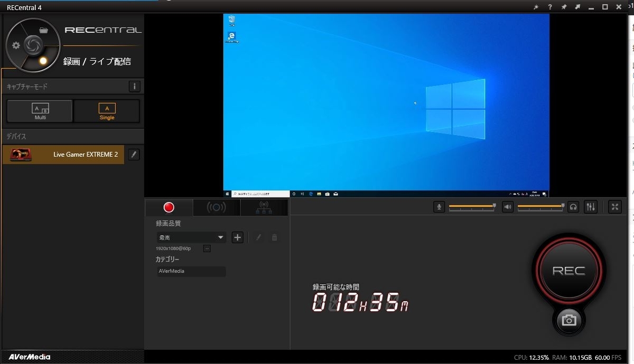634x364 pixels.
Task: Click the arrow pop-out icon in title bar
Action: [x=577, y=7]
